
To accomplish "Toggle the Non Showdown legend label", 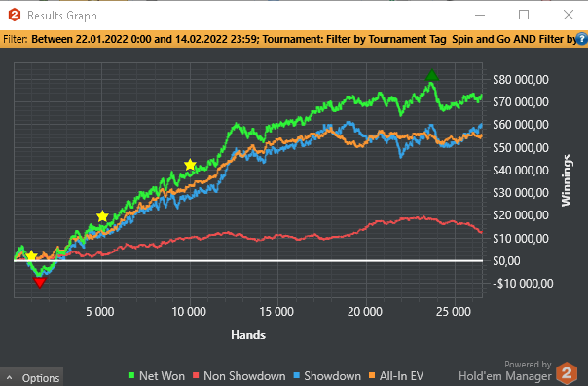I will click(x=244, y=376).
